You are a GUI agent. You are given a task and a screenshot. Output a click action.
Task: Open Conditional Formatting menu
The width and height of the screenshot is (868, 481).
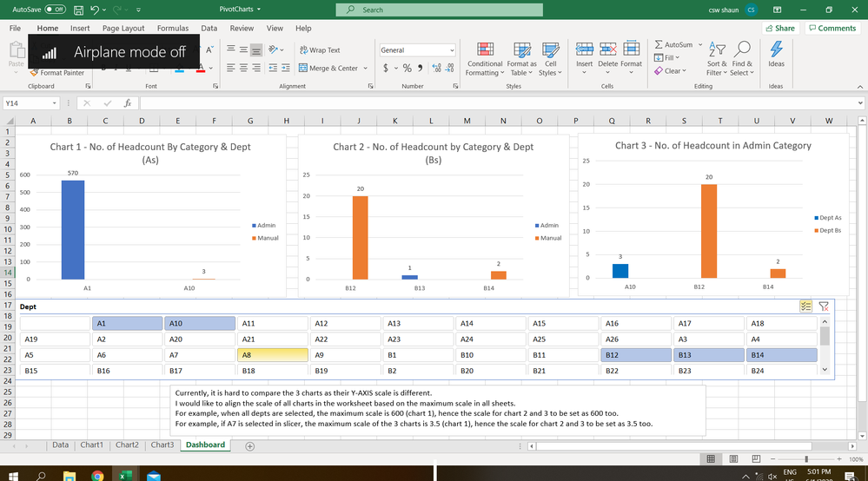click(x=485, y=59)
